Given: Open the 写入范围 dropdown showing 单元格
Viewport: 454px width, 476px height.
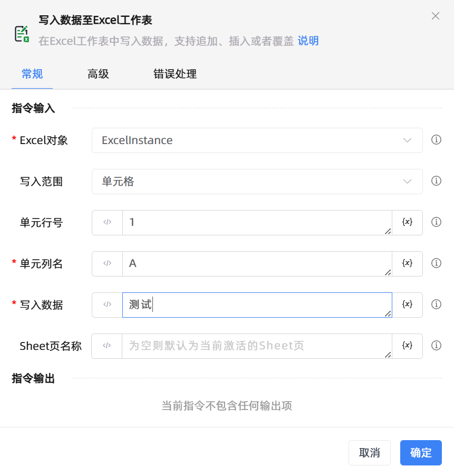Looking at the screenshot, I should (257, 181).
